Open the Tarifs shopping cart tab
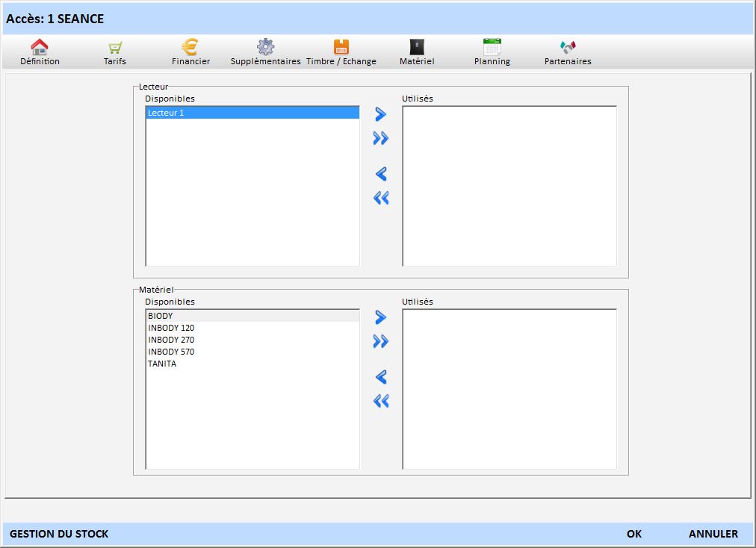Image resolution: width=756 pixels, height=548 pixels. click(114, 52)
